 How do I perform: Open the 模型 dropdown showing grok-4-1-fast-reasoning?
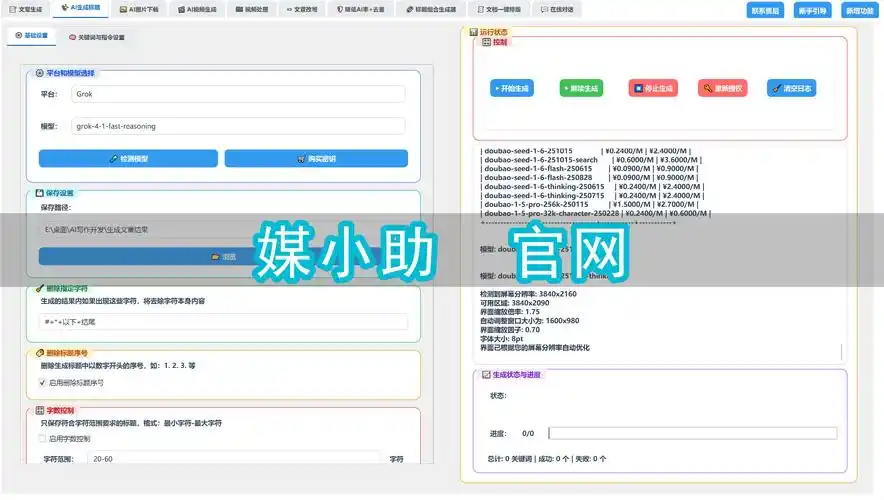pos(238,126)
